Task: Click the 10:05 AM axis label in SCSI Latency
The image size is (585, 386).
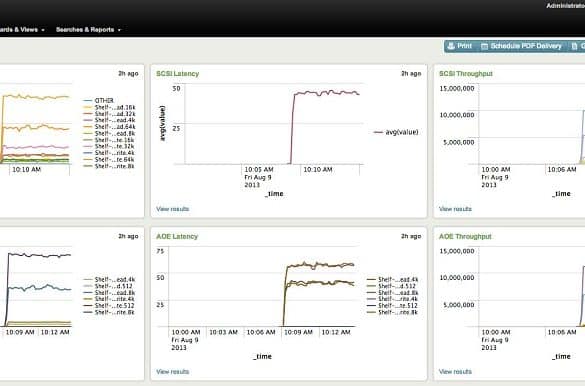Action: [259, 169]
